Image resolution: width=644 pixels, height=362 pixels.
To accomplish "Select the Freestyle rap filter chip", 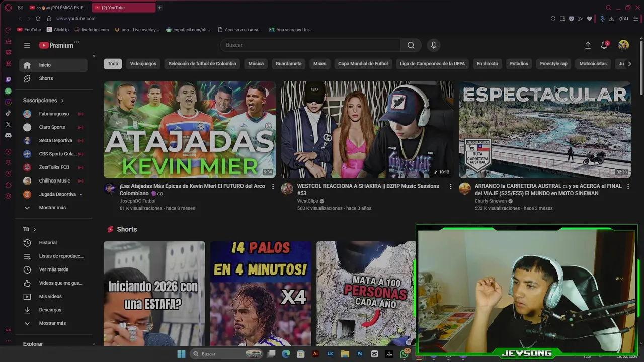I will [553, 64].
